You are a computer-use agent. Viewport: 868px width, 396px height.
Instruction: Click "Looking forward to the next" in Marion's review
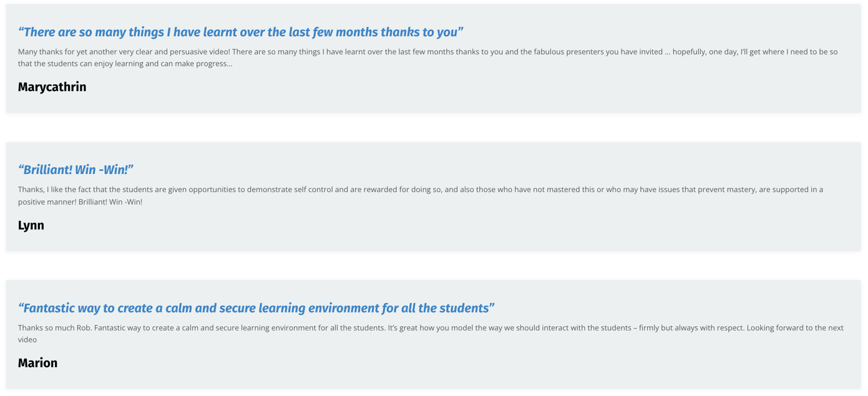[795, 328]
